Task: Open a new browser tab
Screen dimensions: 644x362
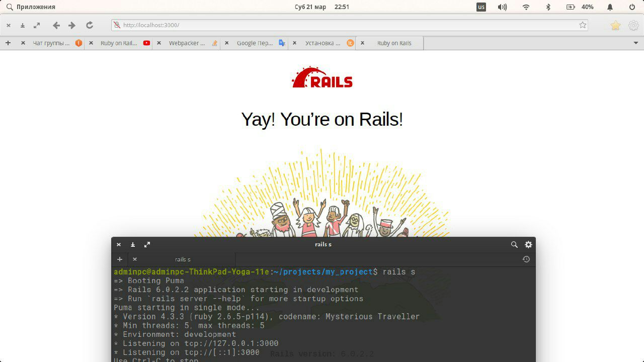Action: pos(8,43)
